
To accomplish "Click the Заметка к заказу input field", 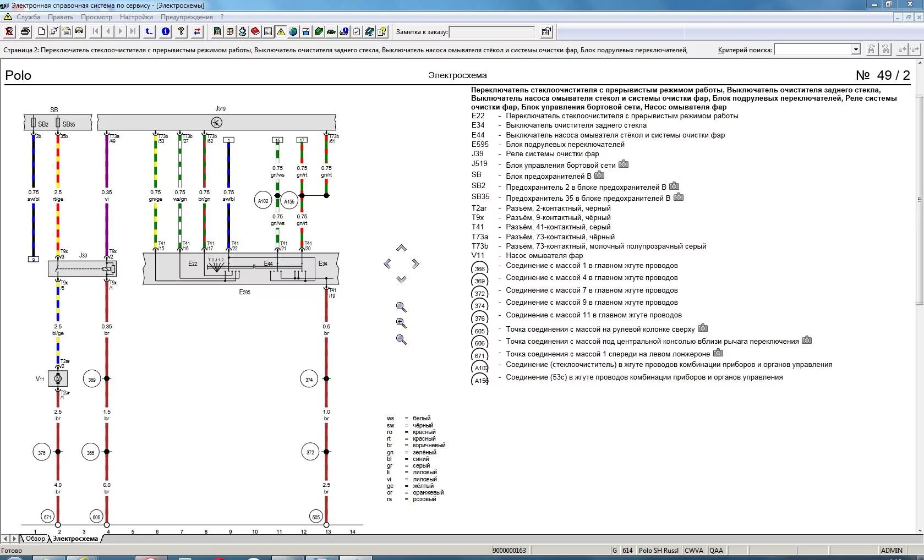I will pos(492,32).
